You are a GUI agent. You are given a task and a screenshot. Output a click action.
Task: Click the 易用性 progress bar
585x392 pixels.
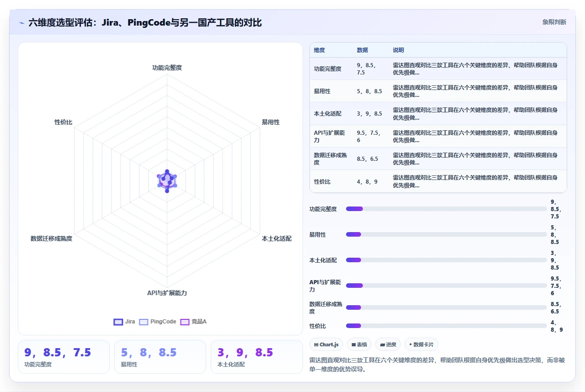point(447,234)
